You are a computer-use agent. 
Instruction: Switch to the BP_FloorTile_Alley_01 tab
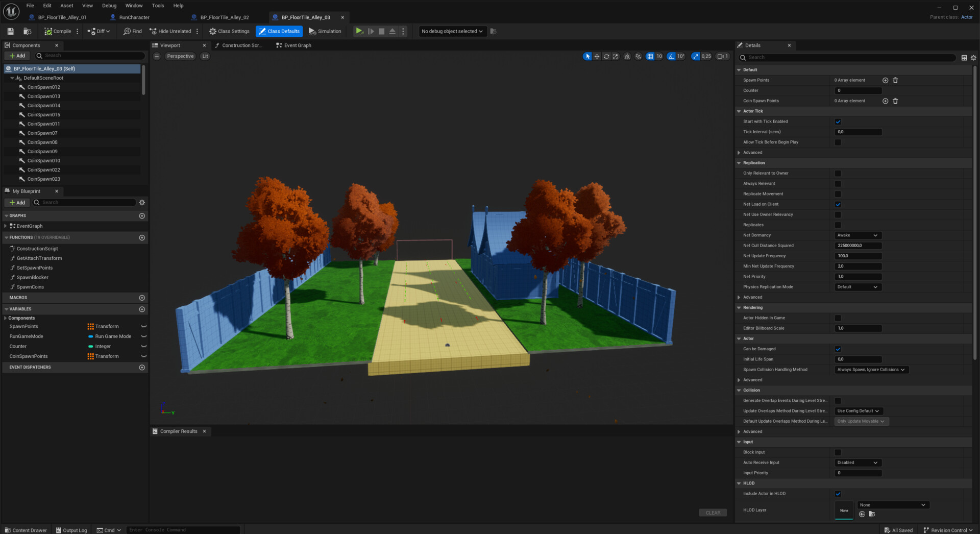coord(61,17)
